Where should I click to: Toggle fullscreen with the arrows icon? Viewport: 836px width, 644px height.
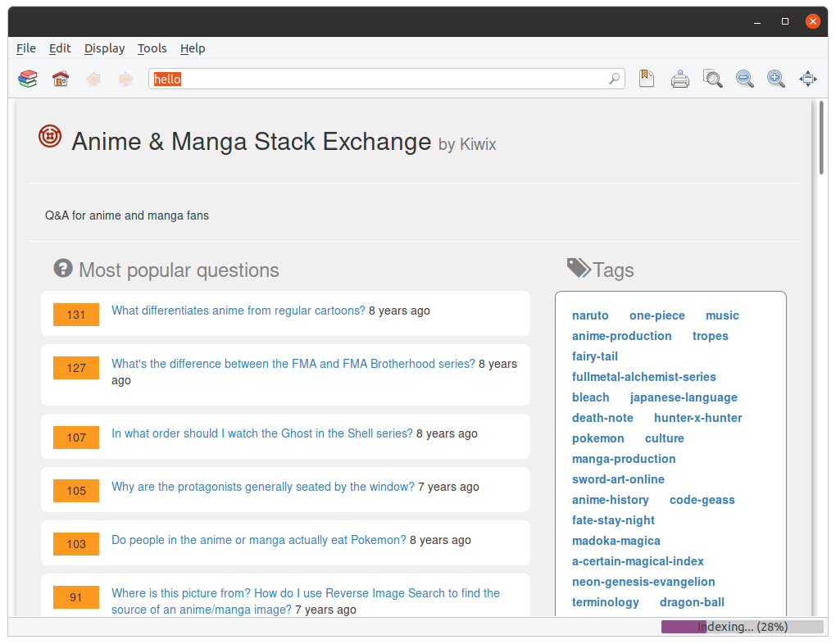click(808, 79)
